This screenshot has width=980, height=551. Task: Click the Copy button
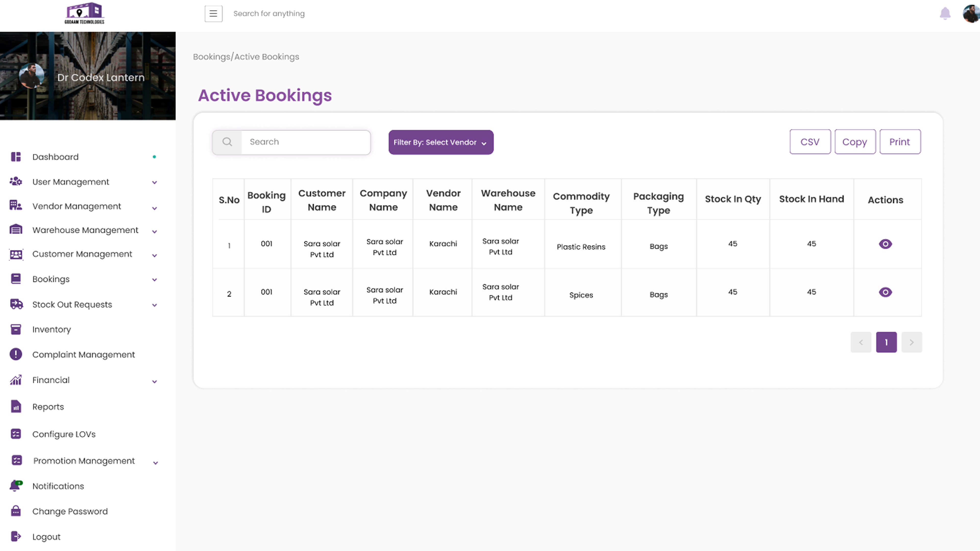tap(855, 142)
